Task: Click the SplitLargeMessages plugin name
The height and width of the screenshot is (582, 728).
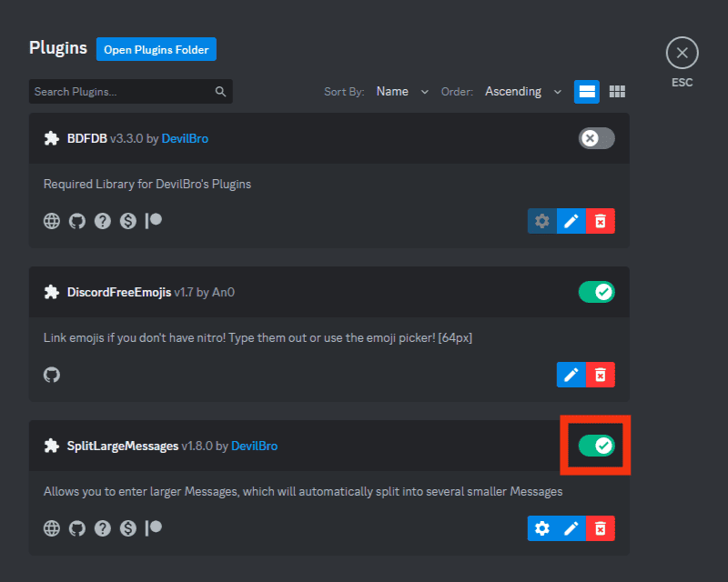Action: tap(123, 446)
